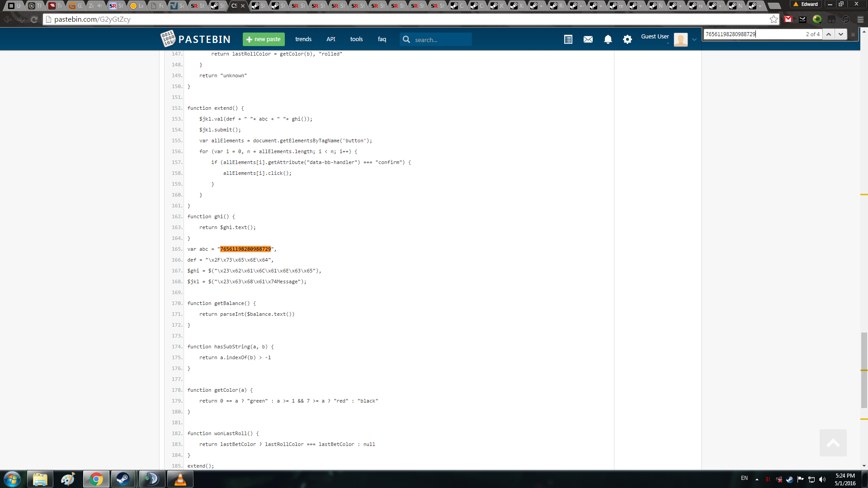
Task: Open the API menu item
Action: click(x=331, y=39)
